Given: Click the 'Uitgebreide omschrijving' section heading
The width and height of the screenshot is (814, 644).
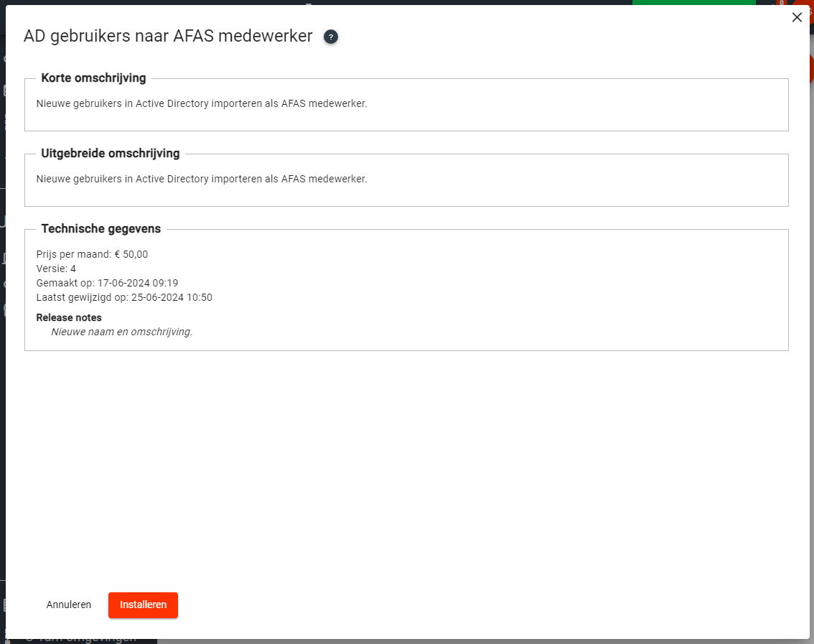Looking at the screenshot, I should 111,154.
